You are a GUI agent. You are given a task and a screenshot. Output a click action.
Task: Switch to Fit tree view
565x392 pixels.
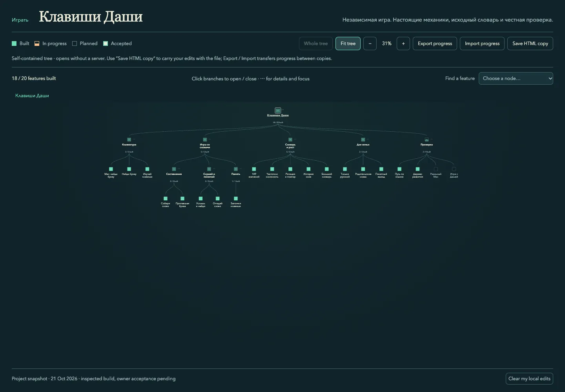pyautogui.click(x=348, y=44)
